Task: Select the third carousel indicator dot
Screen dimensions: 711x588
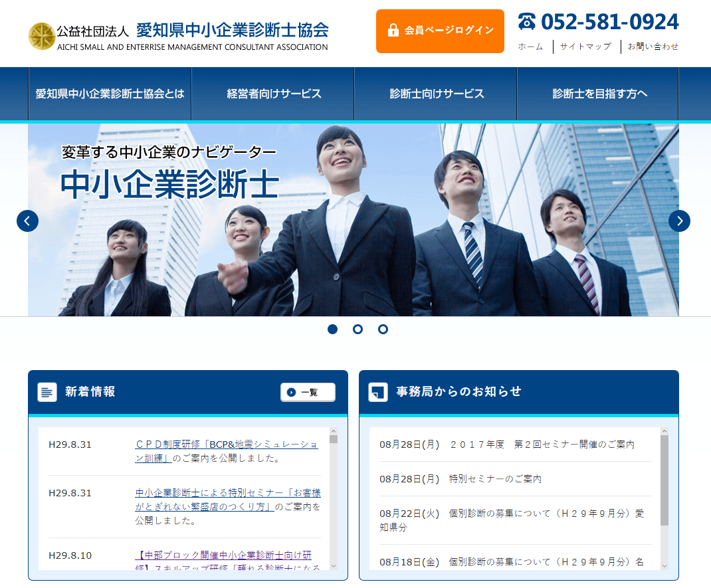Action: tap(383, 329)
